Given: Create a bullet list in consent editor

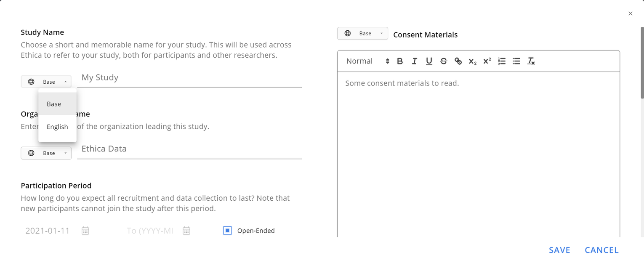Looking at the screenshot, I should tap(516, 61).
